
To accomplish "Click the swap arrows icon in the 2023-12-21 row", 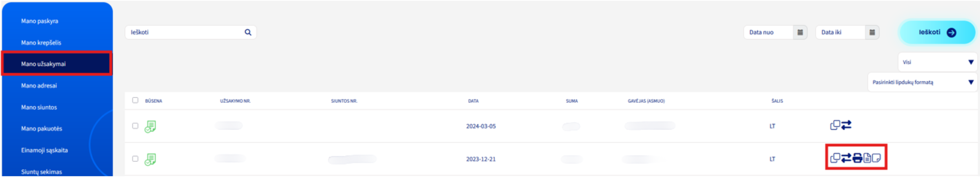I will point(846,158).
